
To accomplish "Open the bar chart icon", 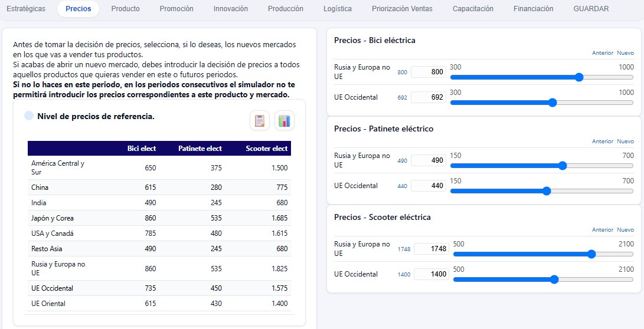I will [284, 121].
